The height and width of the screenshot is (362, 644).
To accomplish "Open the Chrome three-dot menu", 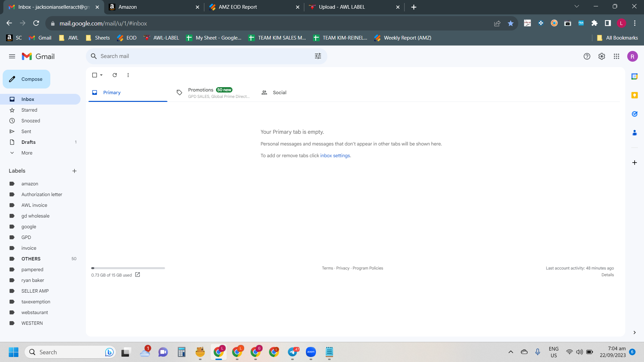I will pos(635,23).
